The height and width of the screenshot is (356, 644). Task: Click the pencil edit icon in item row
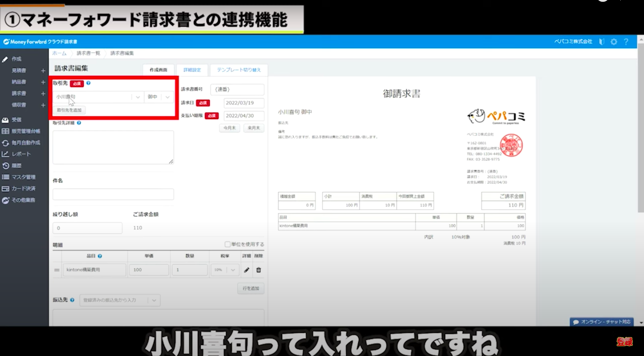pyautogui.click(x=246, y=270)
